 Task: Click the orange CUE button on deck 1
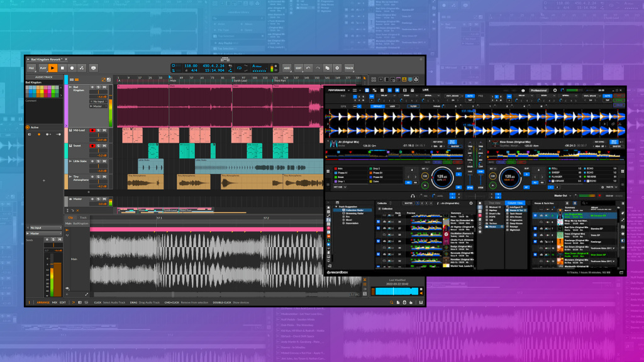[425, 176]
